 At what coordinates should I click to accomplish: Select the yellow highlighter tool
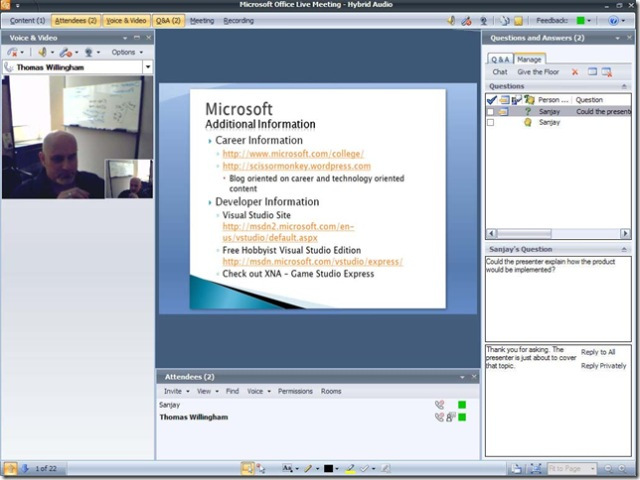(x=350, y=469)
